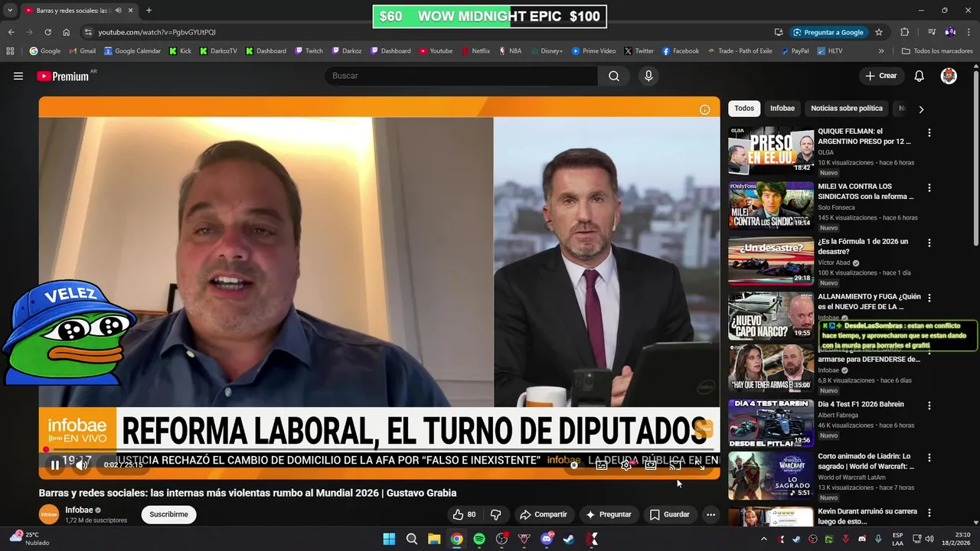Viewport: 980px width, 551px height.
Task: Click the Compartir share button
Action: 543,514
